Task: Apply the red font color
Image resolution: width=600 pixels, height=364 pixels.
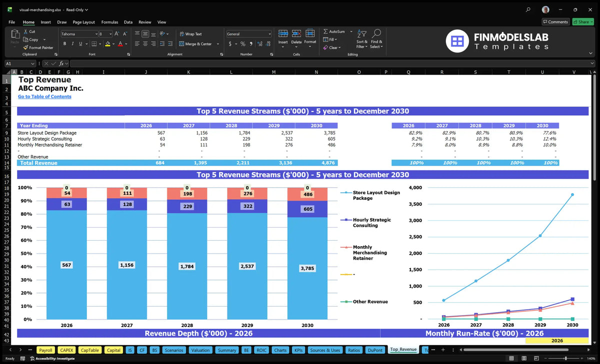Action: click(x=120, y=44)
